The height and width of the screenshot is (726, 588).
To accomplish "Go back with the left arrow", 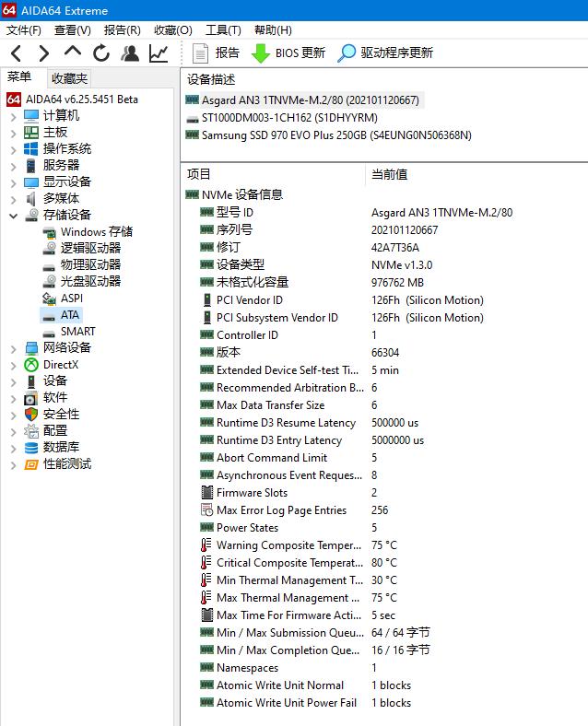I will pos(16,53).
